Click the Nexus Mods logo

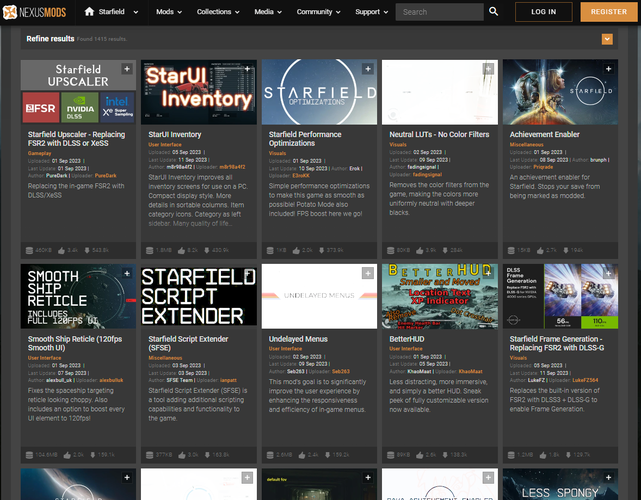click(x=34, y=12)
